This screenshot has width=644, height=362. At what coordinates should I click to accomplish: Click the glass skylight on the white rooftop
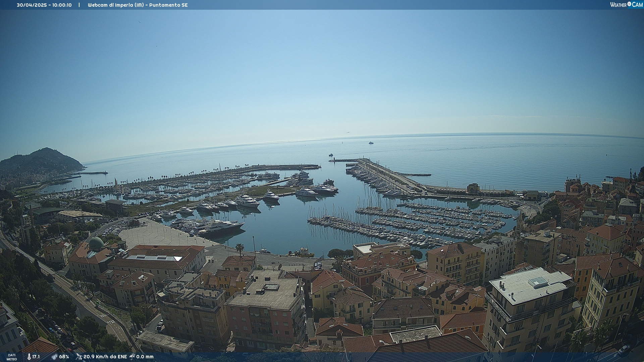pos(538,281)
